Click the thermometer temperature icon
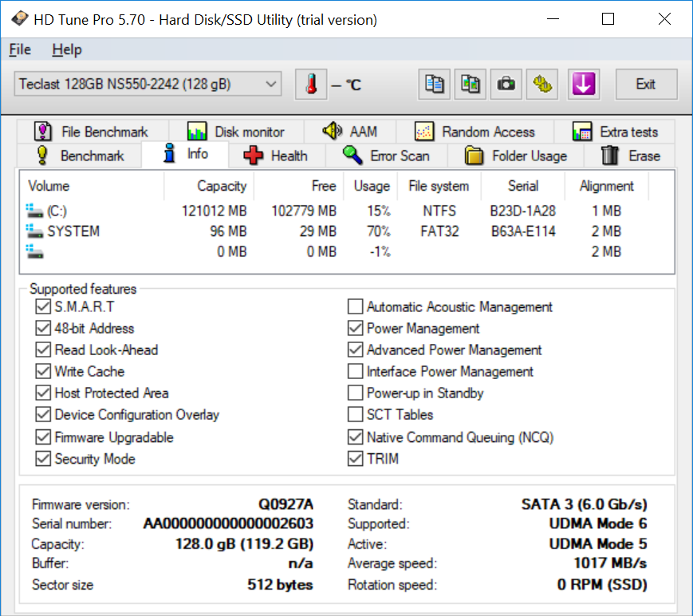 311,84
